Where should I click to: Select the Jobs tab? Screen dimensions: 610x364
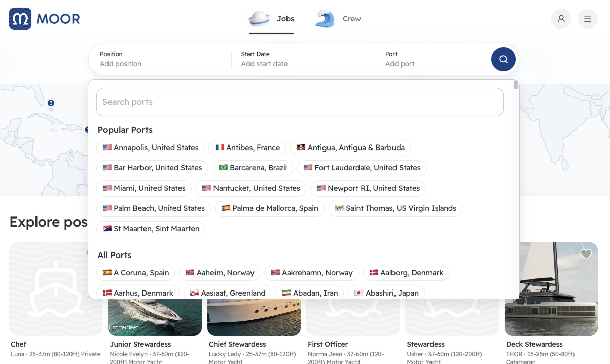point(272,19)
